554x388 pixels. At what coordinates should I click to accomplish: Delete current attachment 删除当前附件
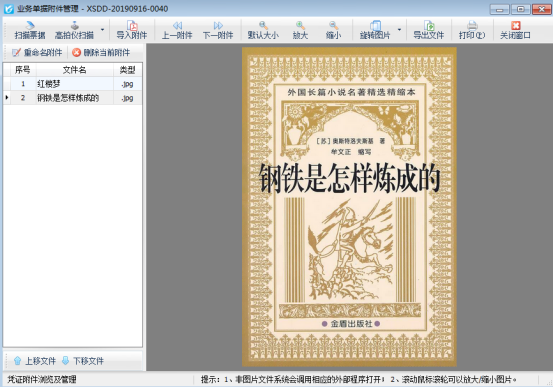tap(101, 53)
